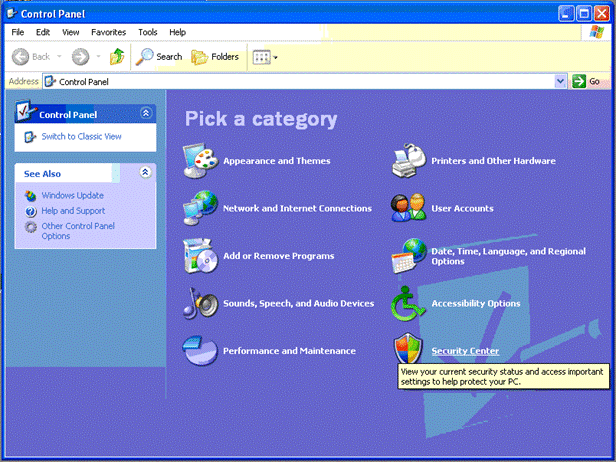Image resolution: width=616 pixels, height=462 pixels.
Task: Click the Accessibility Options label
Action: click(x=476, y=303)
